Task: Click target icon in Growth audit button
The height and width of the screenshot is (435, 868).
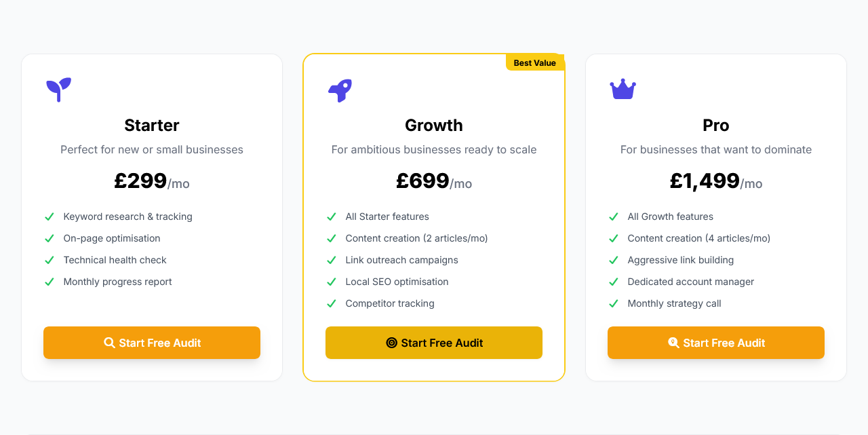Action: 391,343
